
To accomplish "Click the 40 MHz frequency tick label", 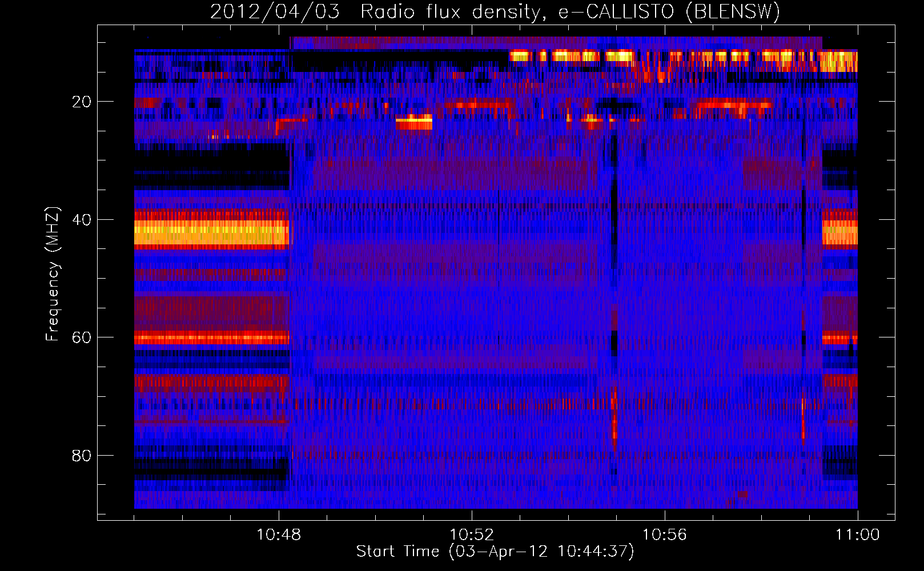I will (82, 220).
